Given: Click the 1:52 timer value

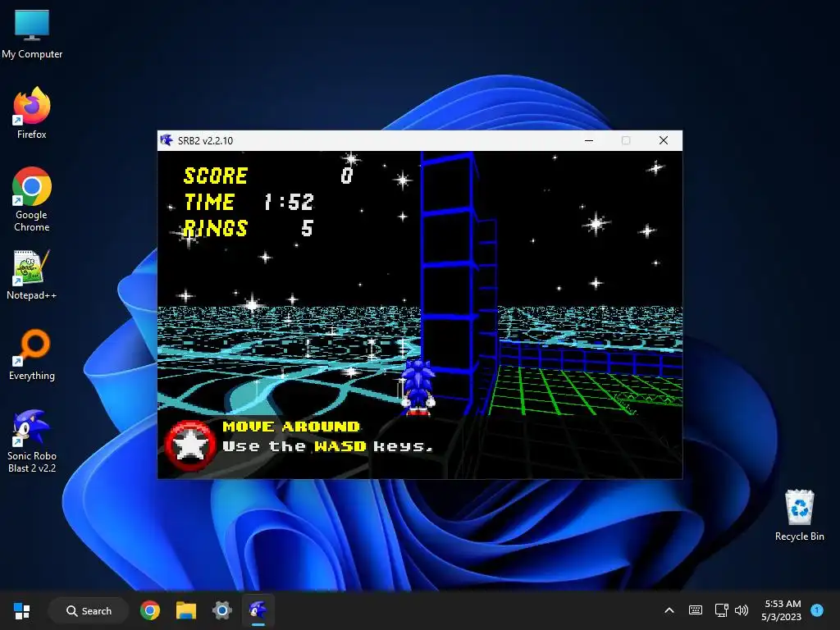Looking at the screenshot, I should coord(289,202).
